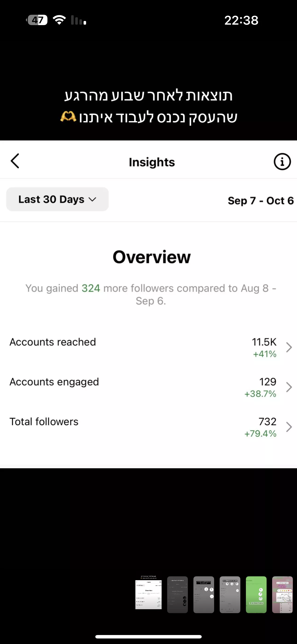The height and width of the screenshot is (644, 297).
Task: Select the green story thumbnail
Action: coord(256,594)
